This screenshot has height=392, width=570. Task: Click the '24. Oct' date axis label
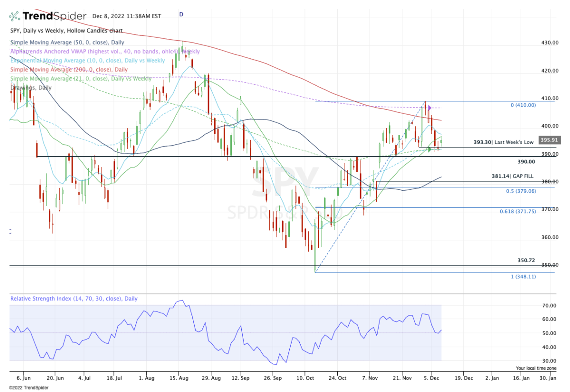337,379
